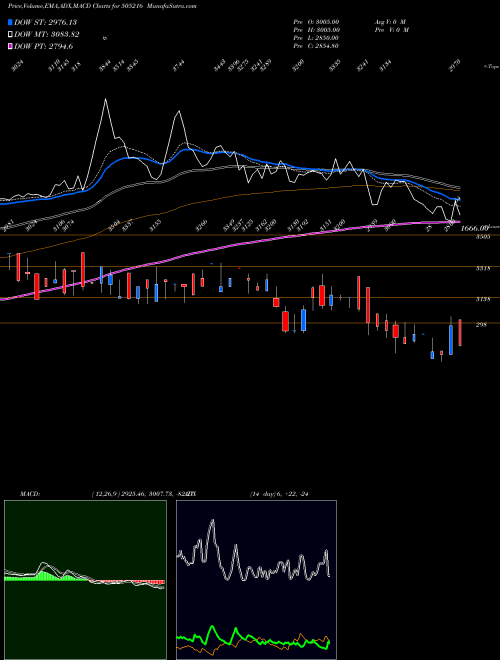Select the 'DOW PT: 2794.6' legend label
Image resolution: width=500 pixels, height=660 pixels.
pyautogui.click(x=44, y=46)
